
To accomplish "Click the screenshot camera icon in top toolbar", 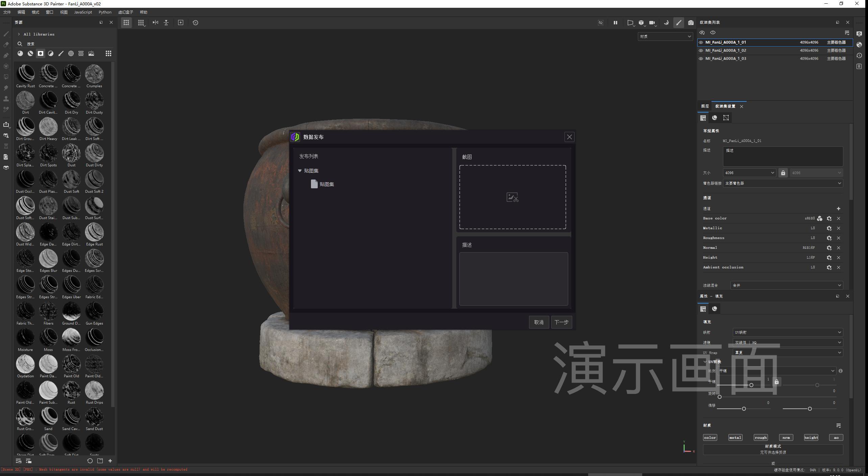I will click(691, 23).
